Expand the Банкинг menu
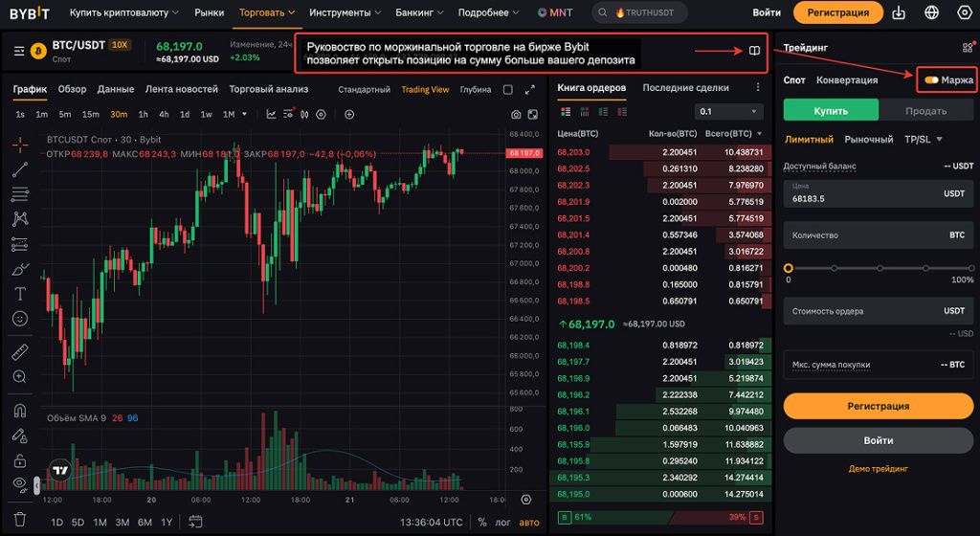Screen dimensions: 980x536 pyautogui.click(x=419, y=12)
